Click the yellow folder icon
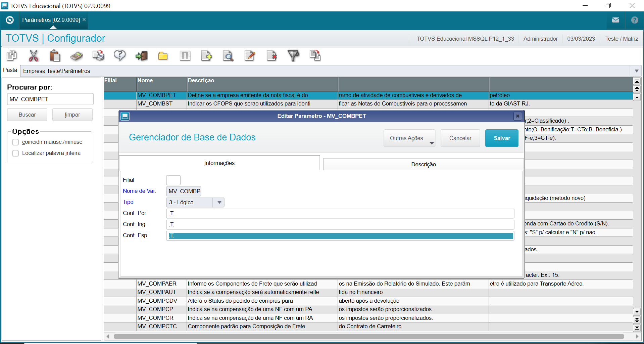 pos(163,55)
